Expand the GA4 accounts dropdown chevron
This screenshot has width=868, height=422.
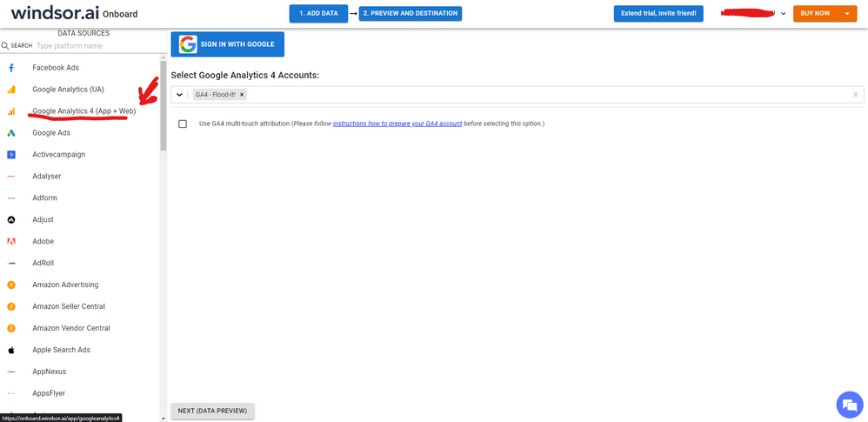point(179,95)
